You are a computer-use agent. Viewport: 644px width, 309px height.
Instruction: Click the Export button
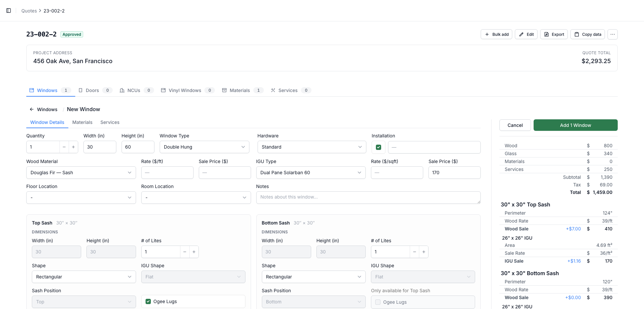pos(554,34)
